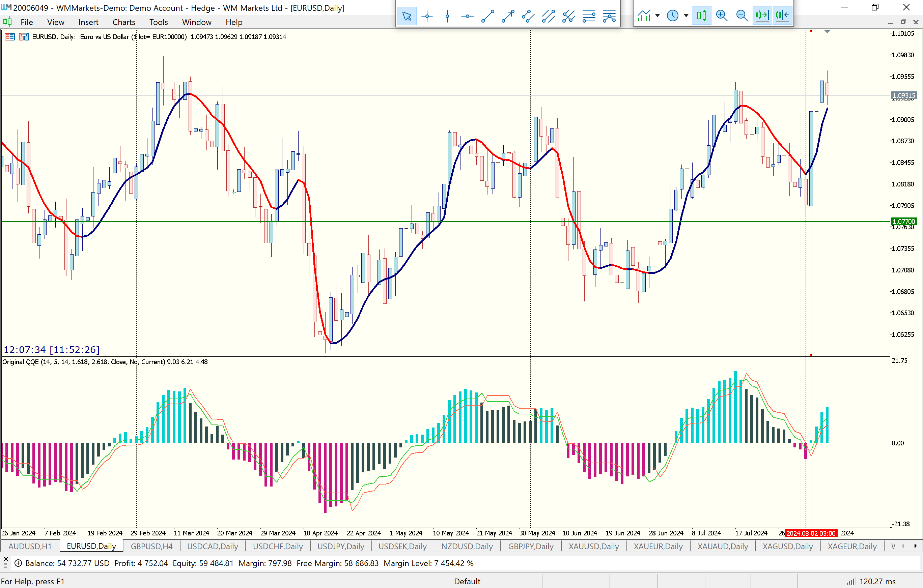Open the Charts menu
This screenshot has height=588, width=923.
pos(123,22)
